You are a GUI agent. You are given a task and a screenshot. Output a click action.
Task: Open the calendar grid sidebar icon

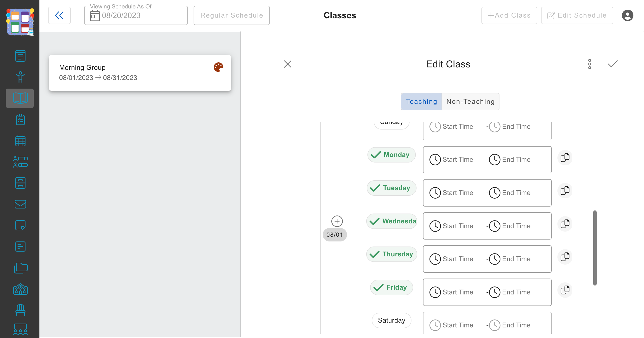(20, 141)
